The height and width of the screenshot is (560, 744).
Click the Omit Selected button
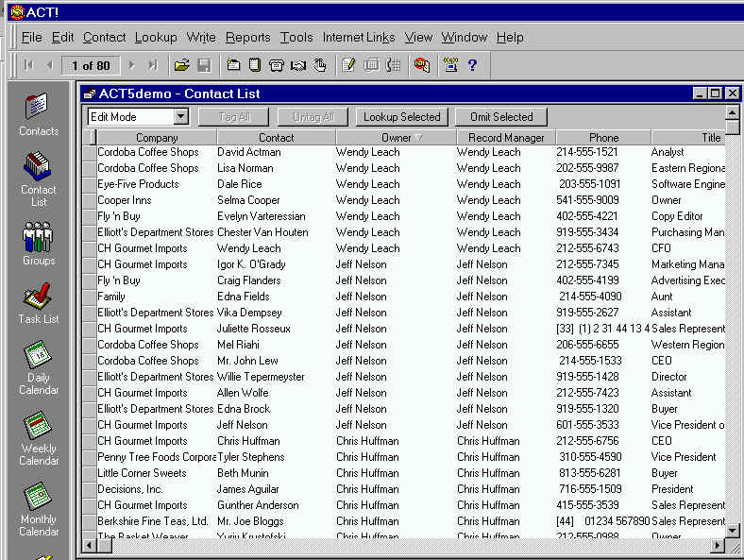tap(501, 117)
